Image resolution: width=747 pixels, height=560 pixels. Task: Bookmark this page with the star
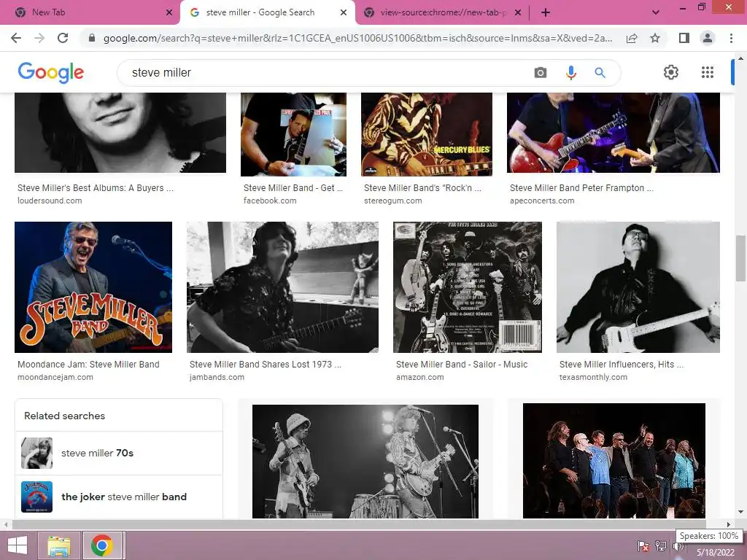pyautogui.click(x=655, y=38)
